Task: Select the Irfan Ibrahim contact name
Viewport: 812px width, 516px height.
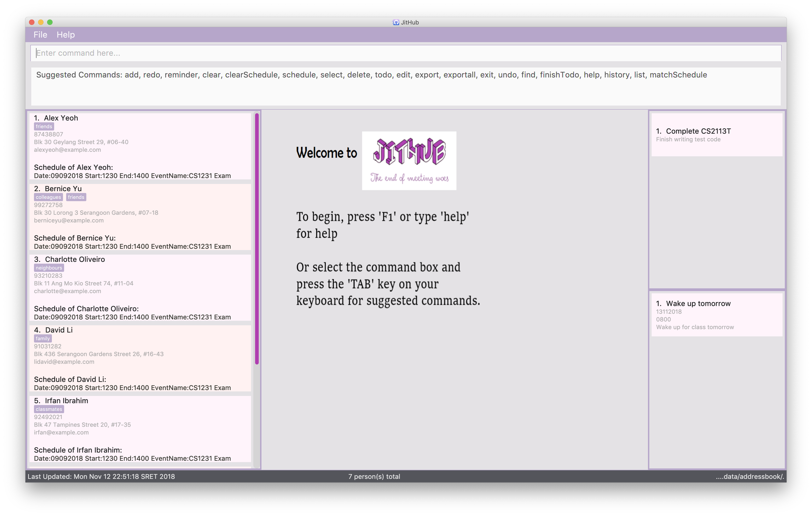Action: tap(66, 401)
